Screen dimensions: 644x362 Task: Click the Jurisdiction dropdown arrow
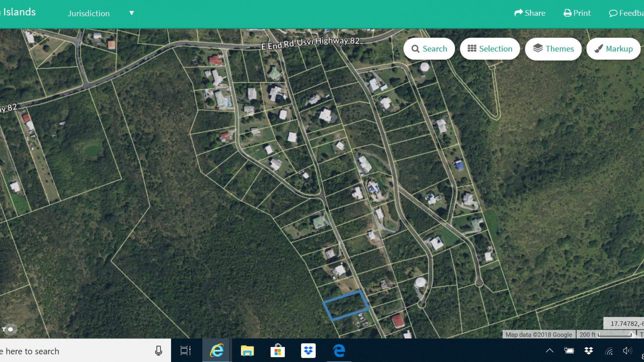[132, 13]
